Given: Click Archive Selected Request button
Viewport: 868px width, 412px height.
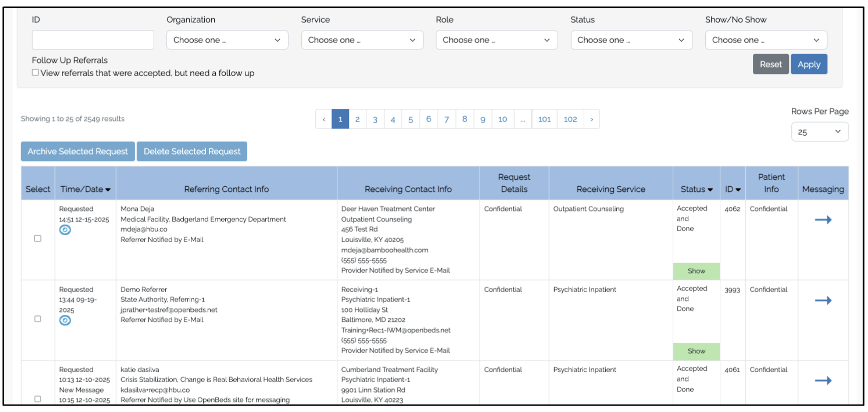Looking at the screenshot, I should (78, 151).
